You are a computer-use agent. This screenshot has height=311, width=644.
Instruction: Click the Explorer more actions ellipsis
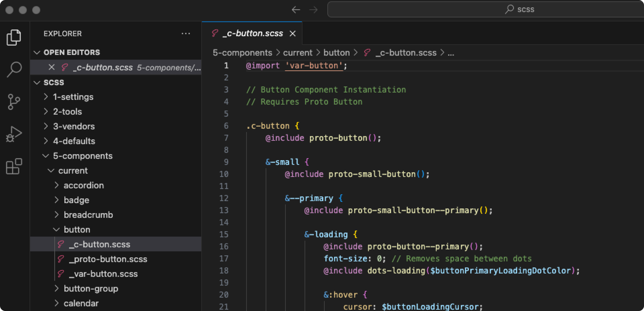[x=185, y=34]
